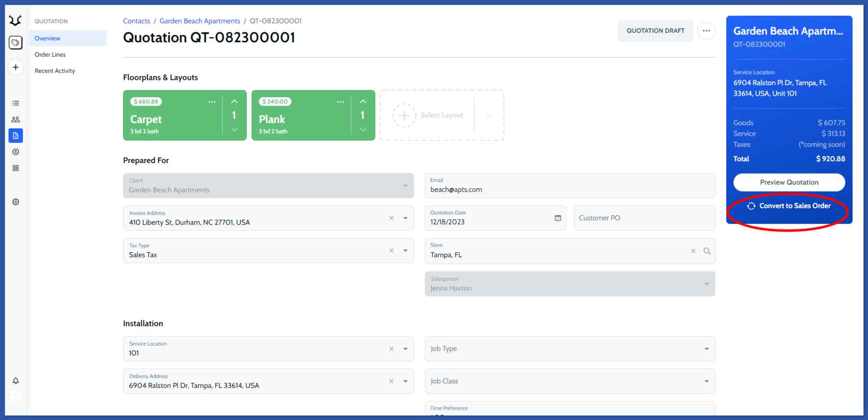Open the settings gear icon in sidebar
Image resolution: width=868 pixels, height=420 pixels.
pos(16,202)
